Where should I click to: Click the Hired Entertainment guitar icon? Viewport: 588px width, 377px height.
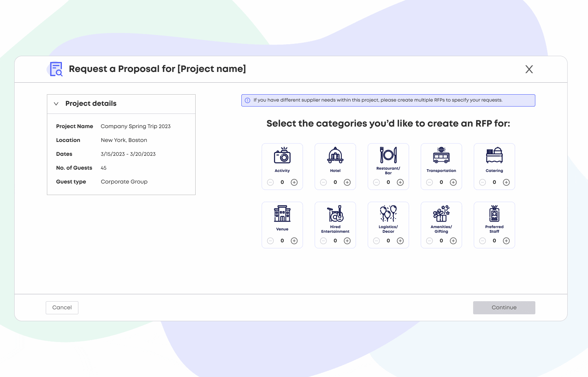[x=335, y=213]
